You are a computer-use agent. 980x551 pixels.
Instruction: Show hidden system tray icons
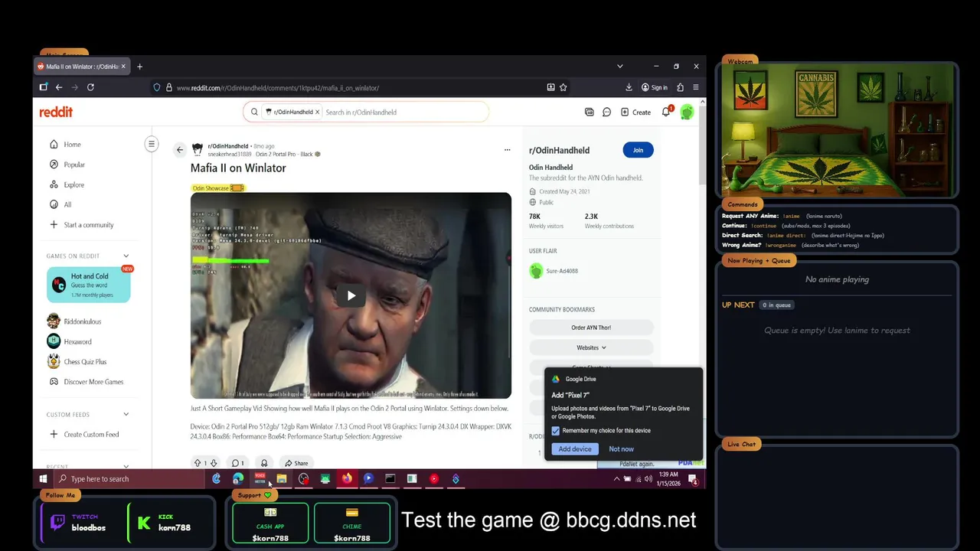click(x=617, y=479)
